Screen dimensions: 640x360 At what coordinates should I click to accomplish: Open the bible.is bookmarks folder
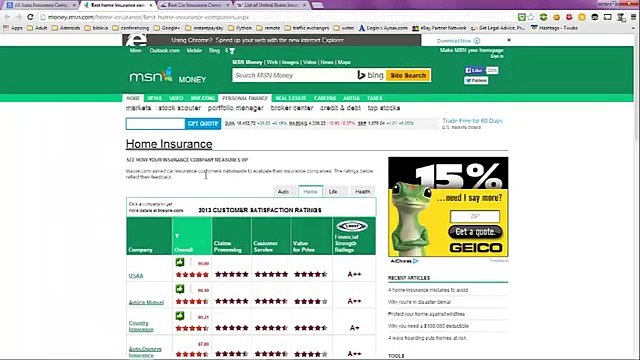pos(96,28)
